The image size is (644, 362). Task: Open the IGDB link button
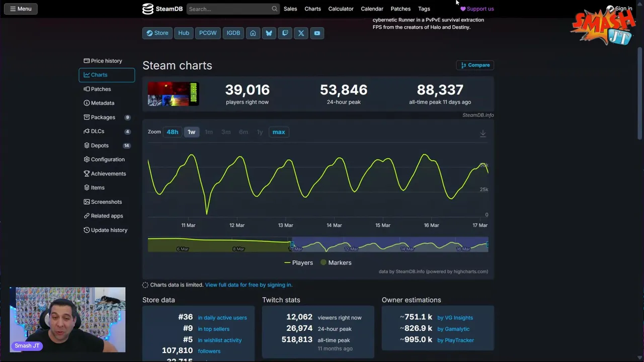click(x=233, y=33)
